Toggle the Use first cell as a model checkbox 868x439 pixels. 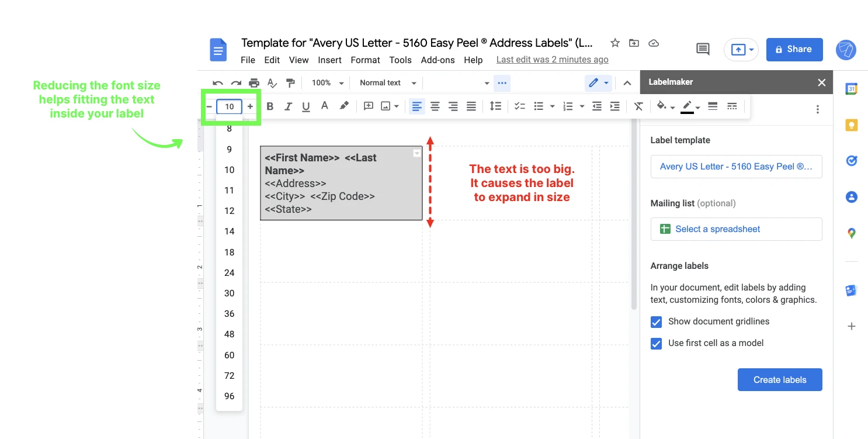[656, 344]
